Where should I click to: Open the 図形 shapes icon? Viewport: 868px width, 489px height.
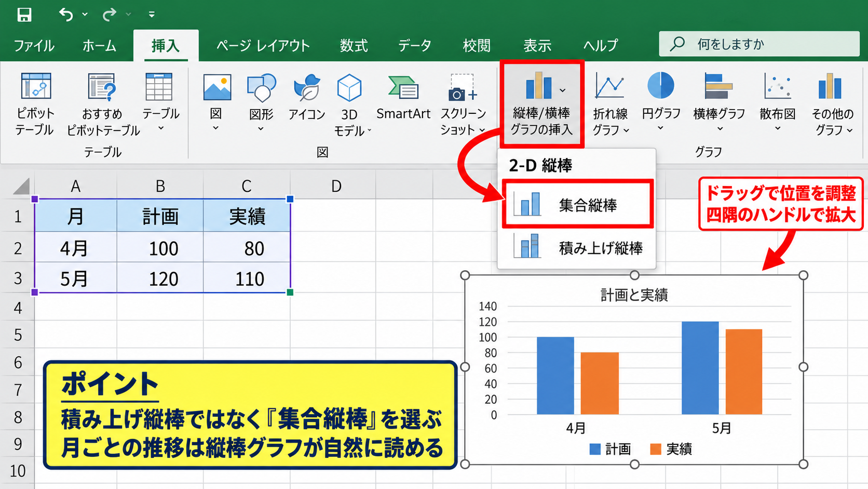coord(261,87)
